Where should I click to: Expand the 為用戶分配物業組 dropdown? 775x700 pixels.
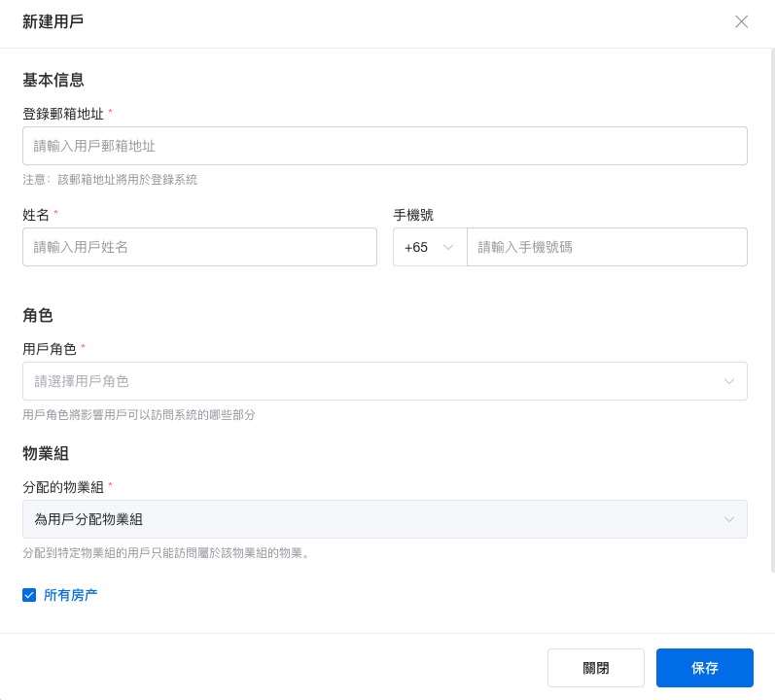tap(370, 519)
